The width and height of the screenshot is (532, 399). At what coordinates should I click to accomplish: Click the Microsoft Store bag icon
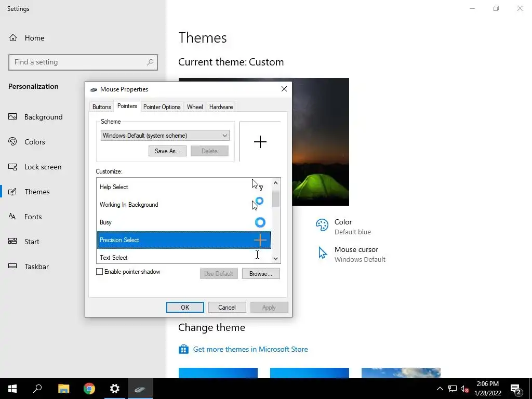point(183,349)
